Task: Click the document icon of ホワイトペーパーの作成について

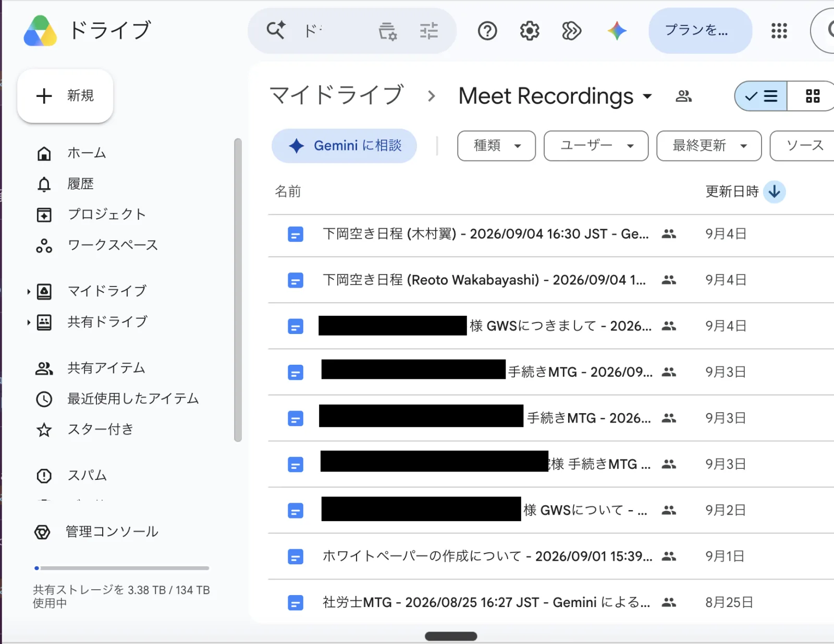Action: pos(296,557)
